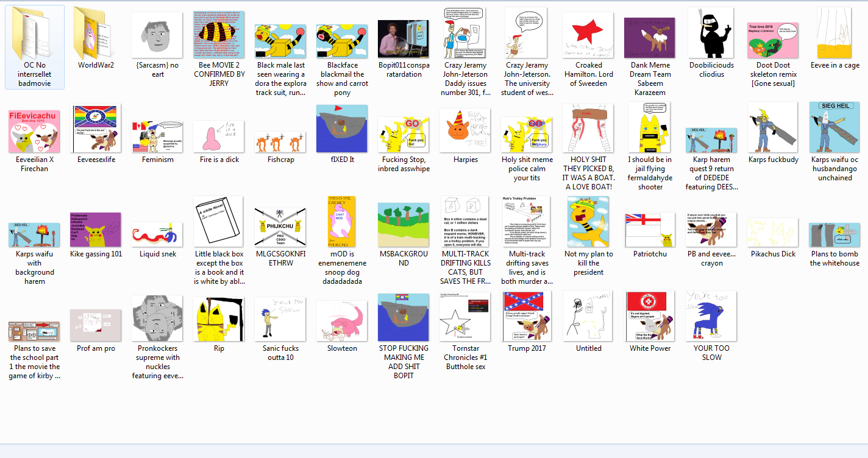
Task: Select the WorldWar2 folder icon
Action: click(96, 33)
